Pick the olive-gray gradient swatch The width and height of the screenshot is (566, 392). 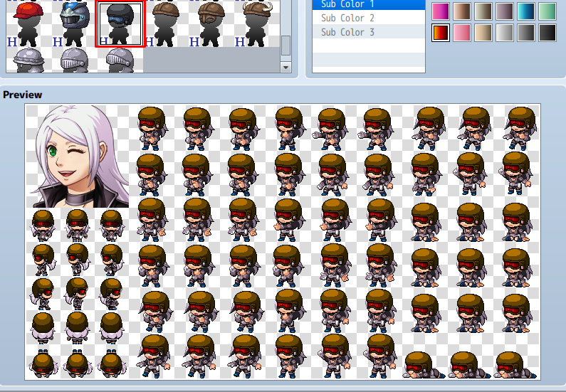(x=483, y=11)
